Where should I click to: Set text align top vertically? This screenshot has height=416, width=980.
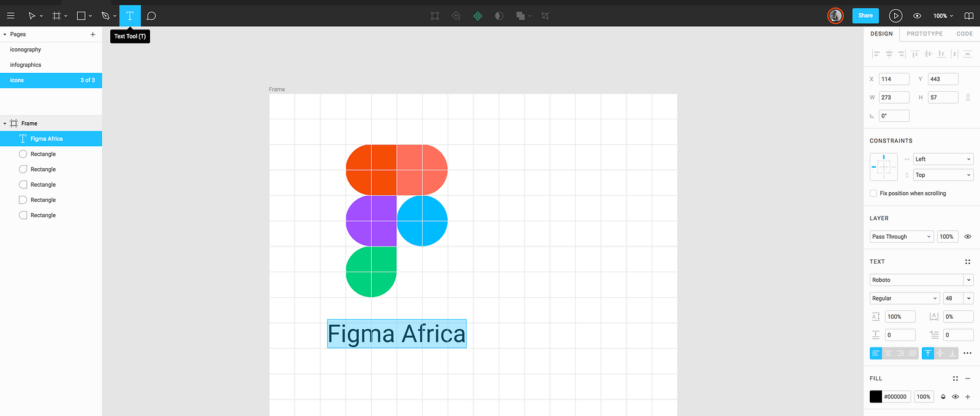pyautogui.click(x=928, y=353)
